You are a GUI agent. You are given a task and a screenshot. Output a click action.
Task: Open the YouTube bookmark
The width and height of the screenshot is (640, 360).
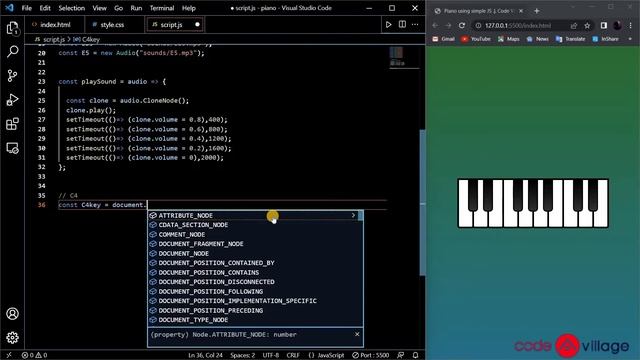476,39
